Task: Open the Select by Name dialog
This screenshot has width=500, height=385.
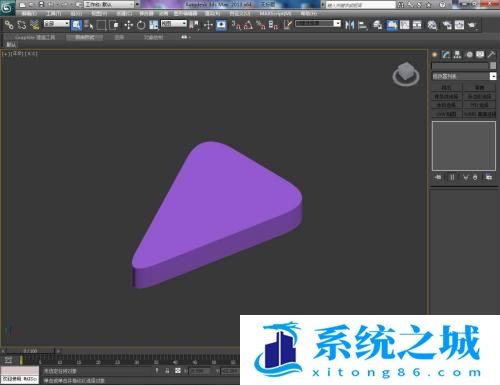Action: coord(89,25)
